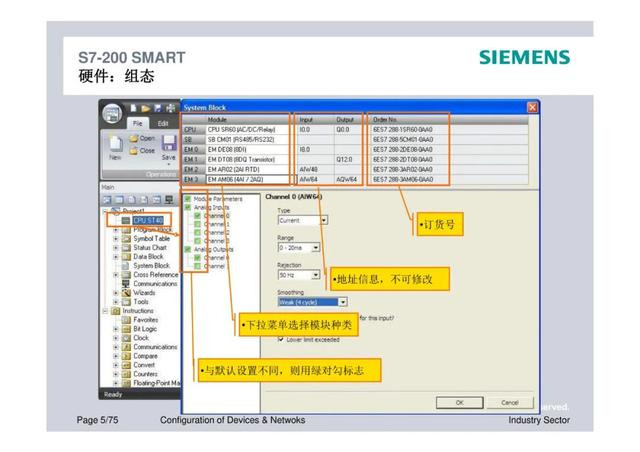The image size is (640, 452).
Task: Click New document icon in quick access bar
Action: 133,108
